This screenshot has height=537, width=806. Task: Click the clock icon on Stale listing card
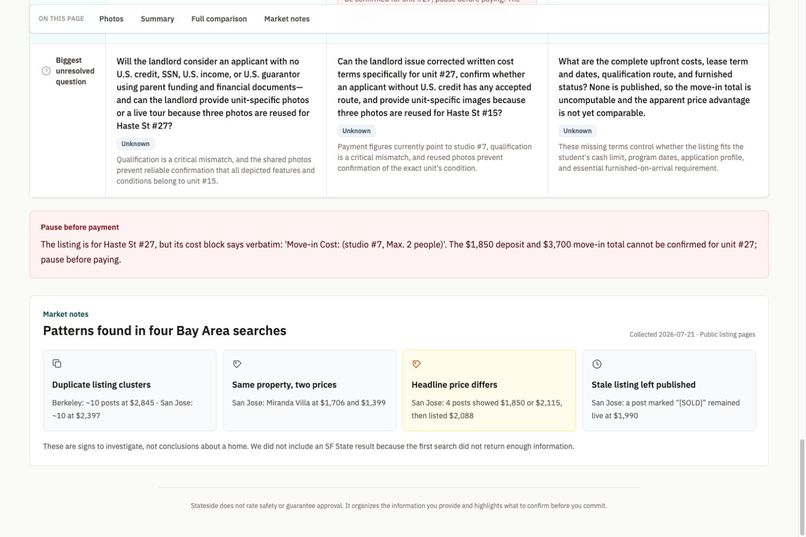coord(596,364)
